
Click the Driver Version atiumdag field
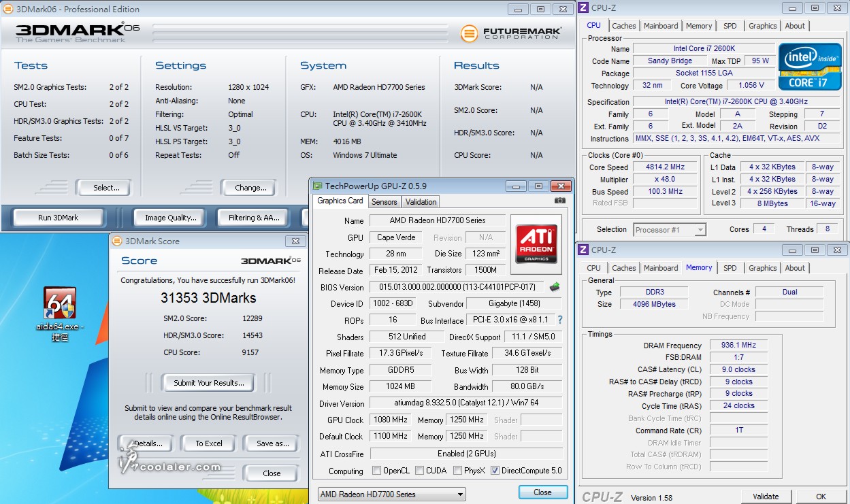click(x=466, y=403)
